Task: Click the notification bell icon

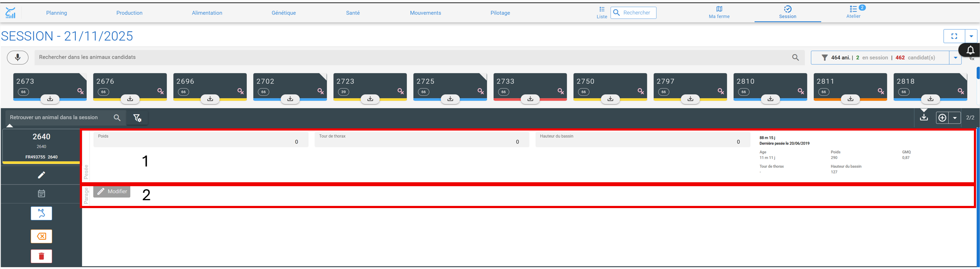Action: [970, 50]
